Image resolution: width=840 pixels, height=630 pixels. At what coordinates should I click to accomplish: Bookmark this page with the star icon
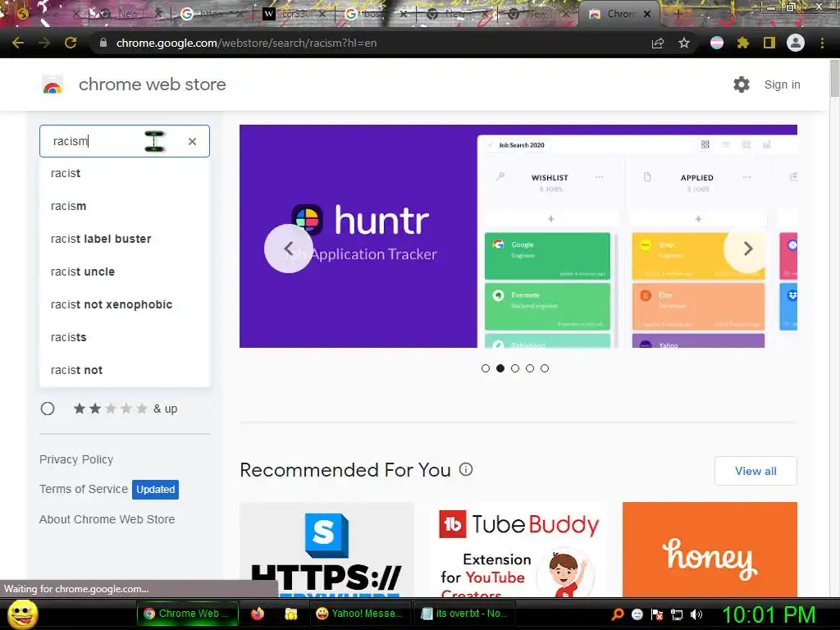[x=684, y=43]
